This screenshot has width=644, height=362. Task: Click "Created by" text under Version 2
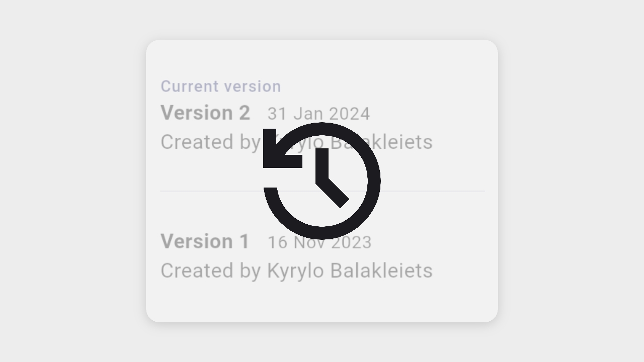click(x=210, y=142)
